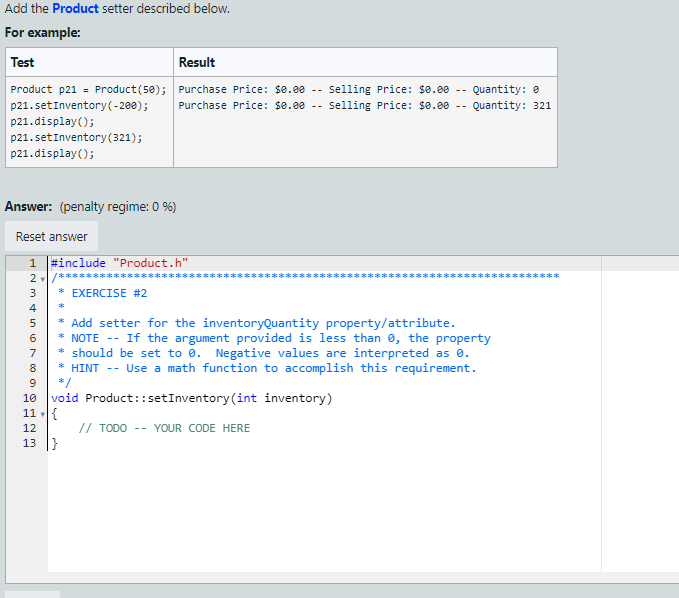
Task: Click the void Product::setInventory signature line
Action: (x=191, y=398)
